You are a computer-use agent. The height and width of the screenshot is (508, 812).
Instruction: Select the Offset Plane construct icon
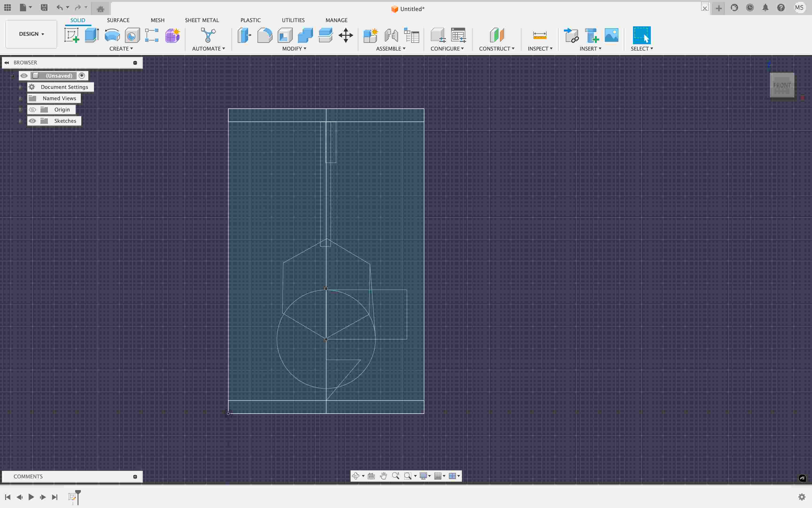[497, 35]
